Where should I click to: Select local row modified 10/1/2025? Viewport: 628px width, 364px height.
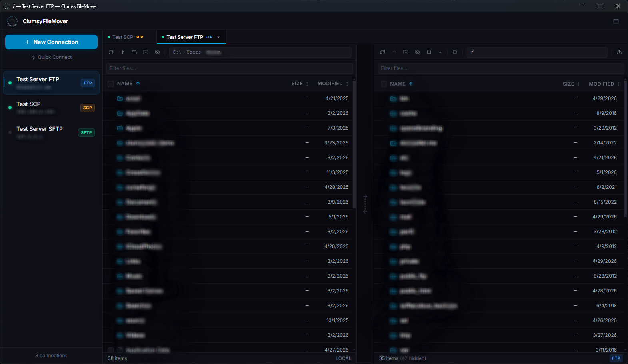click(228, 320)
